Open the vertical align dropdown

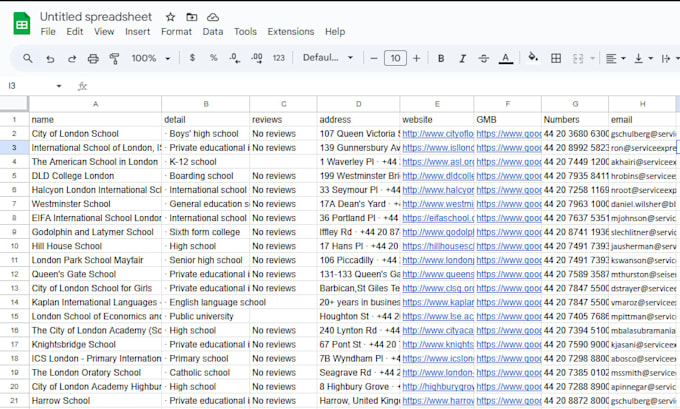pos(644,58)
